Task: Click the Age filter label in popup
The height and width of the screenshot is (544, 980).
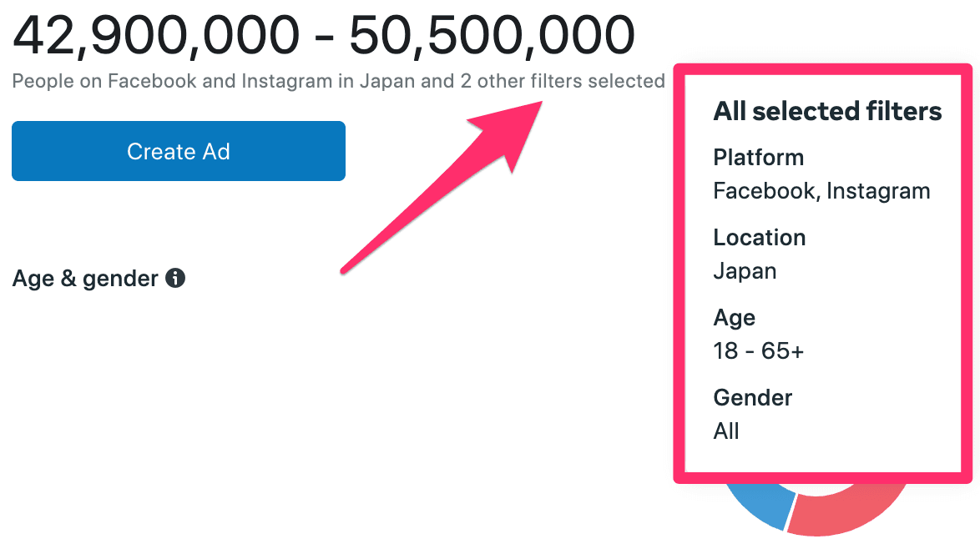Action: click(734, 318)
